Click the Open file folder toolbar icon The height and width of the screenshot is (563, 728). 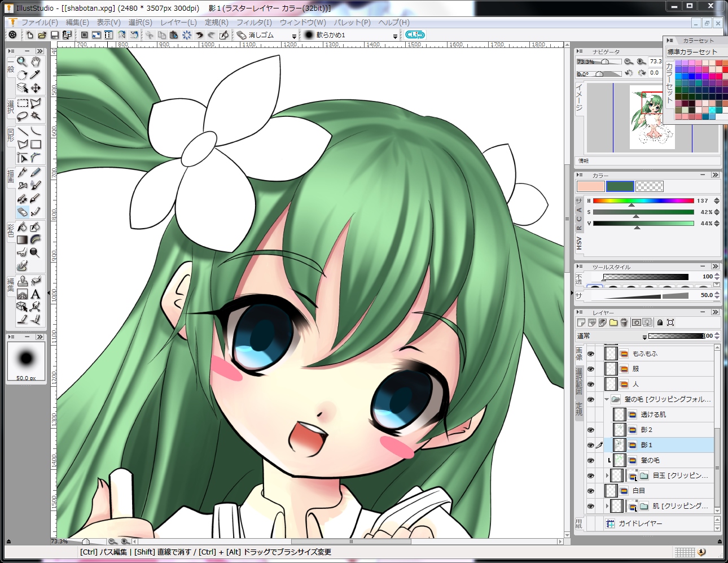pos(42,35)
